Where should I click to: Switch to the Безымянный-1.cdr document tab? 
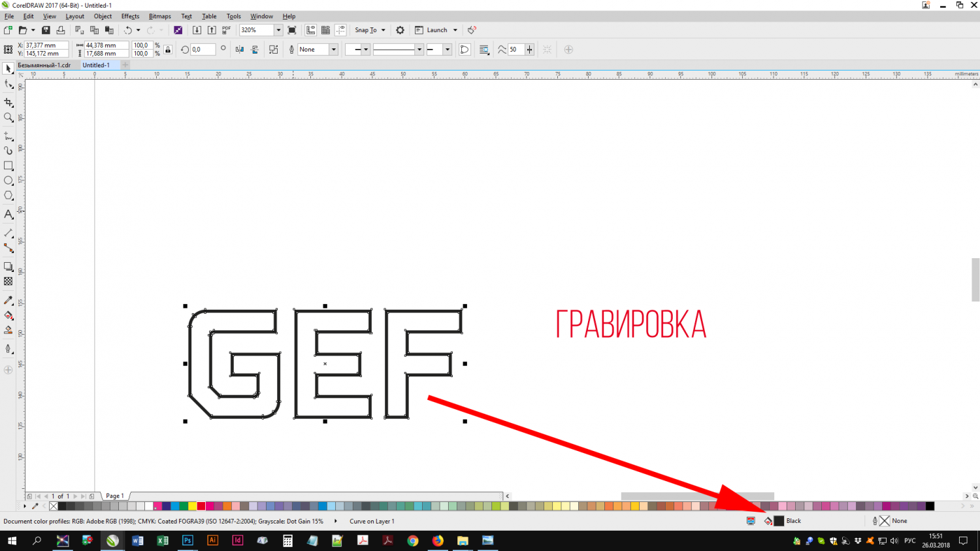click(44, 65)
